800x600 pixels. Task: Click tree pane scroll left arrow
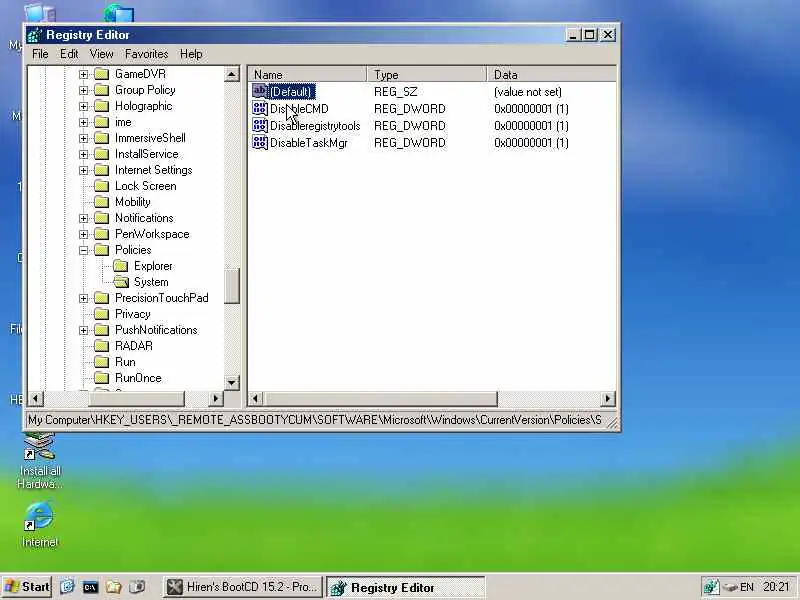tap(36, 398)
